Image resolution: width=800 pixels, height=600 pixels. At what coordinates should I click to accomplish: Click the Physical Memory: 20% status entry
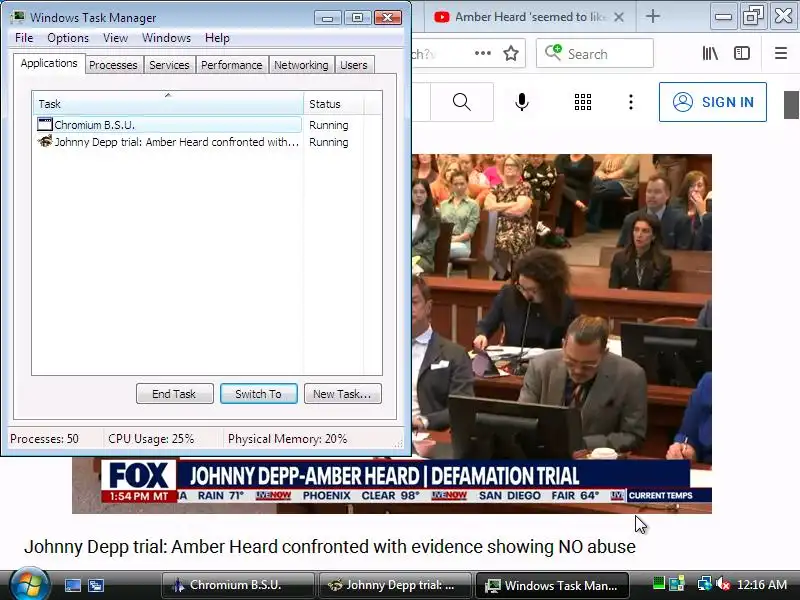(x=287, y=439)
